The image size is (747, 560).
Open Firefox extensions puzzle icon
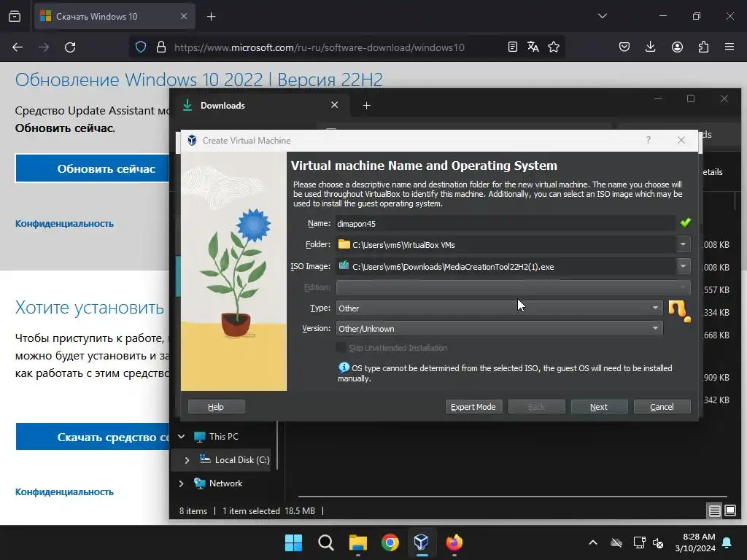[703, 47]
